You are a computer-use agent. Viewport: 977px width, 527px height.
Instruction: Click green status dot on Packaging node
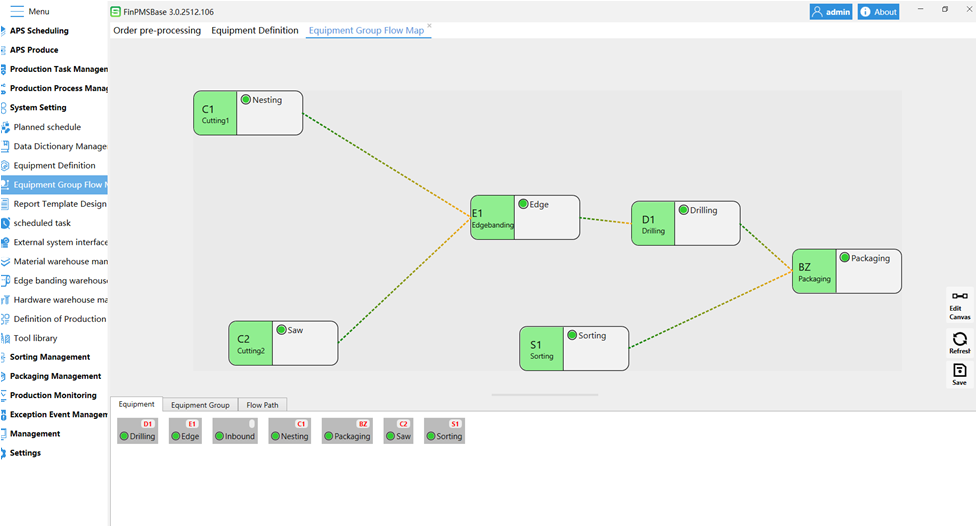845,258
